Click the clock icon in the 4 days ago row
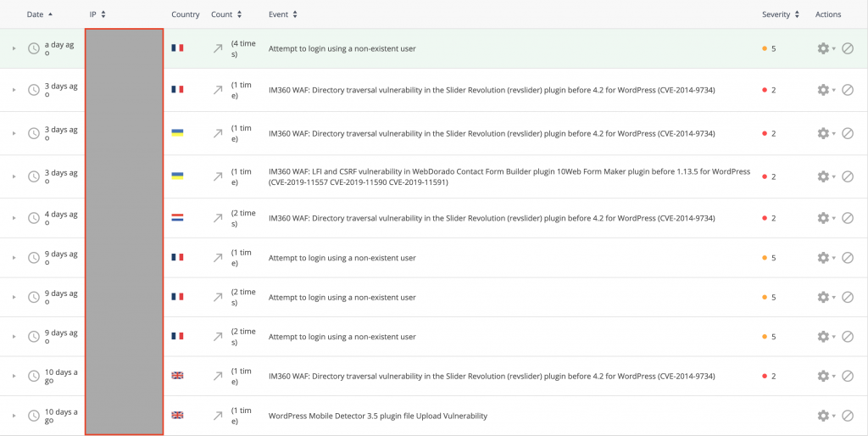Screen dimensions: 868x436 [34, 218]
